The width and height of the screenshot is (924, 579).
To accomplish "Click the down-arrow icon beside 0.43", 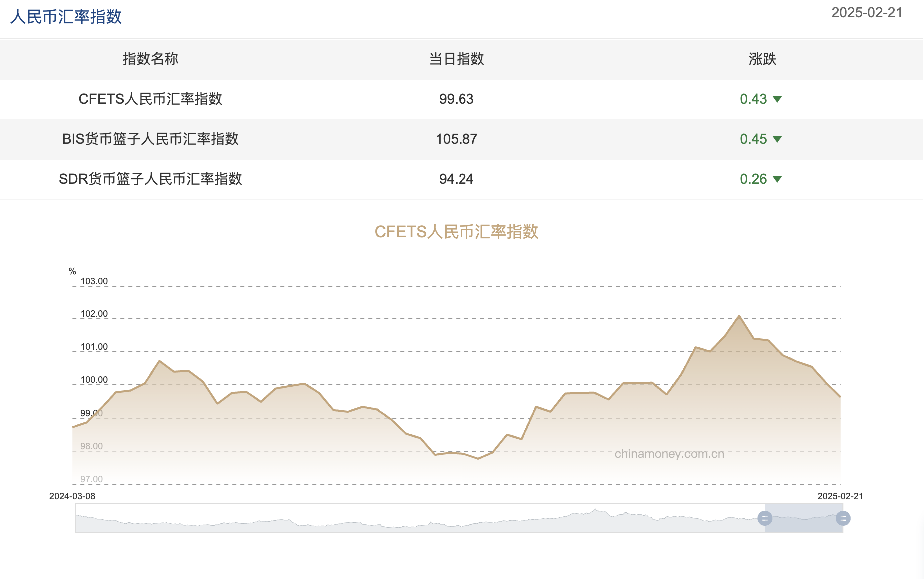I will pyautogui.click(x=777, y=99).
